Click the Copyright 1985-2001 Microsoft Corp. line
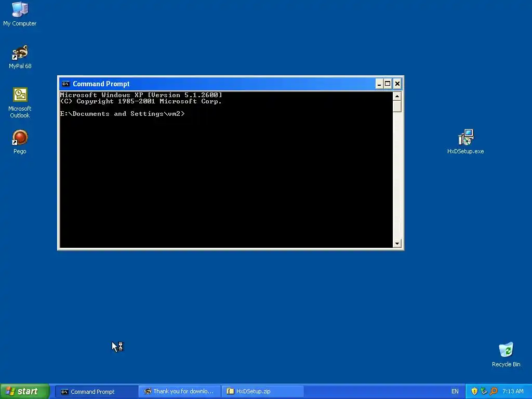The width and height of the screenshot is (532, 399). coord(141,101)
